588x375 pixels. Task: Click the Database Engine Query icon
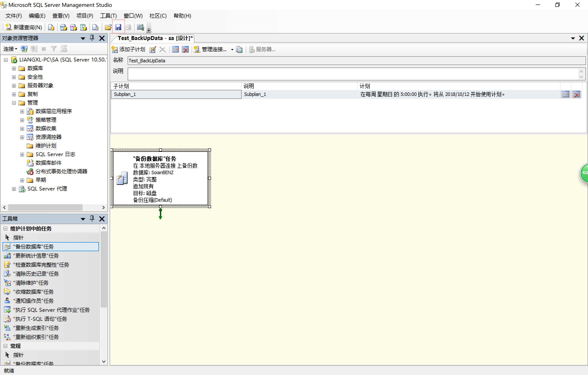[51, 27]
